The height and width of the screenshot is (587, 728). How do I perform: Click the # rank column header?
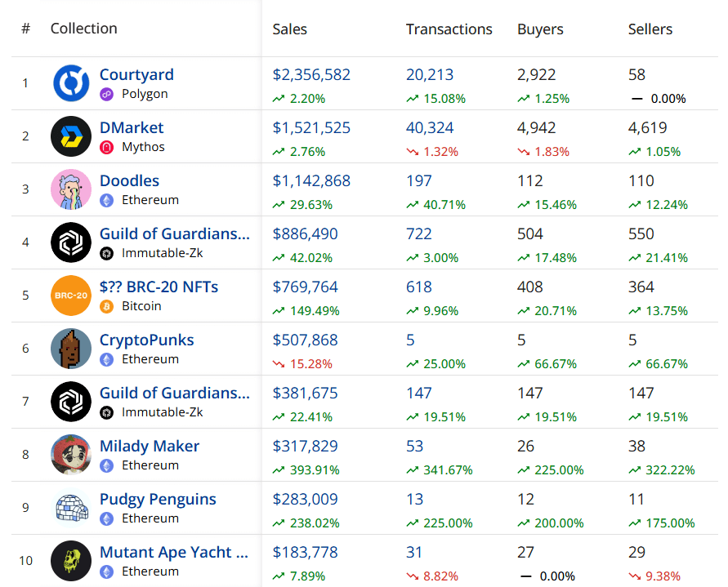pyautogui.click(x=26, y=29)
